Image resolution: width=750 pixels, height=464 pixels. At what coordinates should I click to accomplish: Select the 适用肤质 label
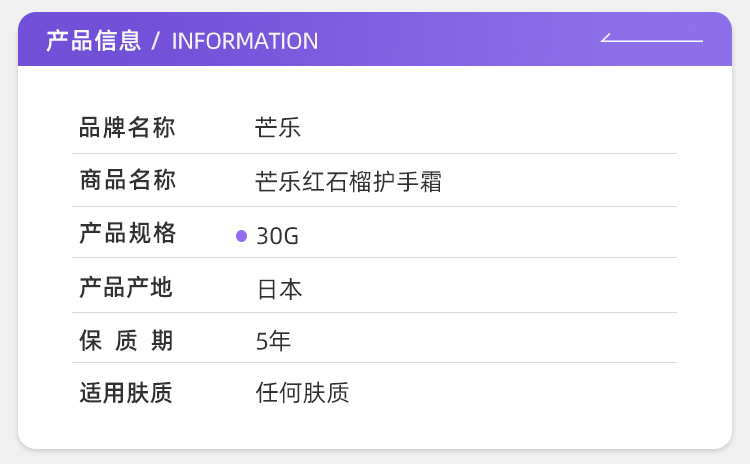126,393
